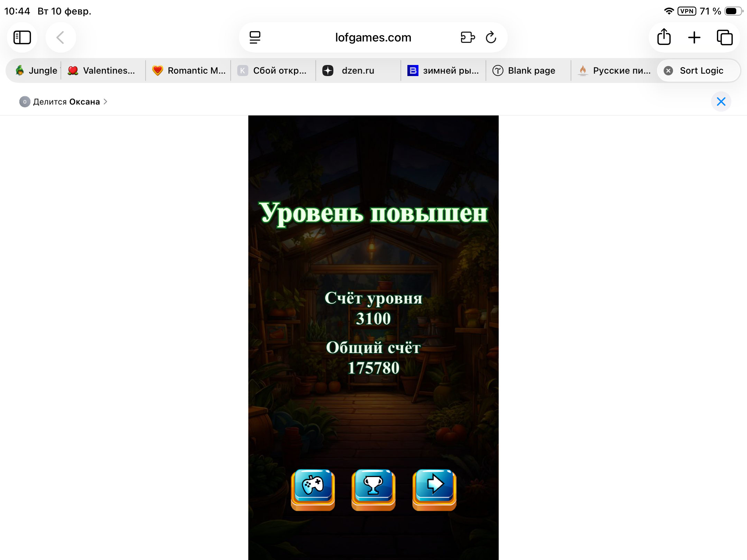Open the extensions puzzle icon
Viewport: 747px width, 560px height.
click(468, 37)
